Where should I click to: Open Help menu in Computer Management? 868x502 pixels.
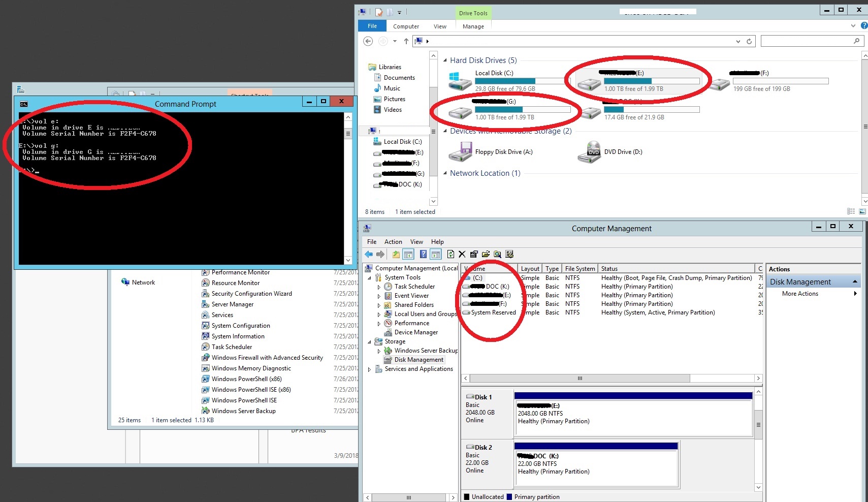click(x=437, y=242)
